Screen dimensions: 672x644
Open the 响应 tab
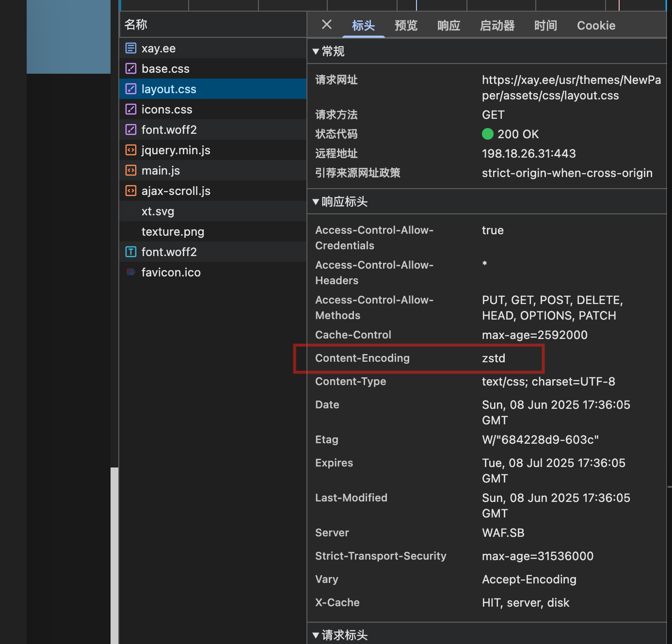point(449,26)
